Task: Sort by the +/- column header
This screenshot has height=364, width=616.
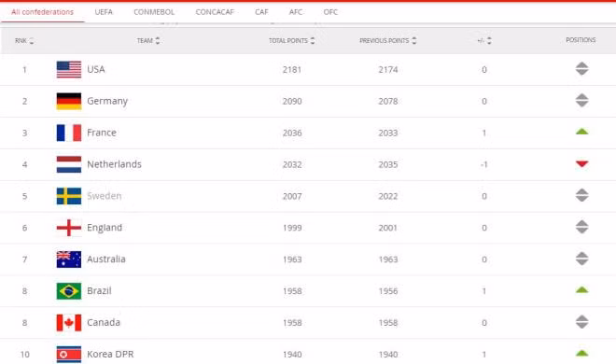Action: (484, 40)
